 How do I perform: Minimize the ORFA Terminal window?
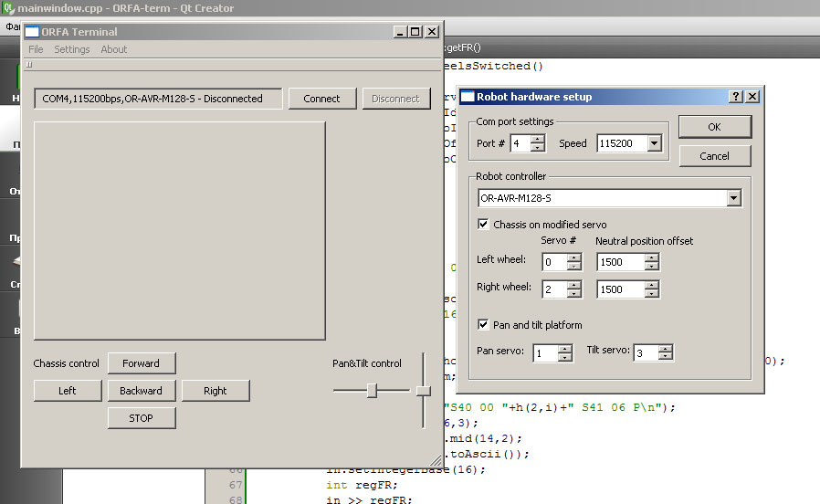click(x=401, y=32)
